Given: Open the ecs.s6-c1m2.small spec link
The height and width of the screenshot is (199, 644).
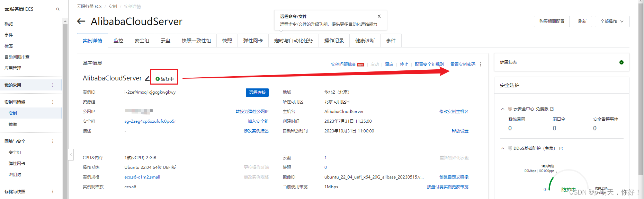Looking at the screenshot, I should (142, 177).
